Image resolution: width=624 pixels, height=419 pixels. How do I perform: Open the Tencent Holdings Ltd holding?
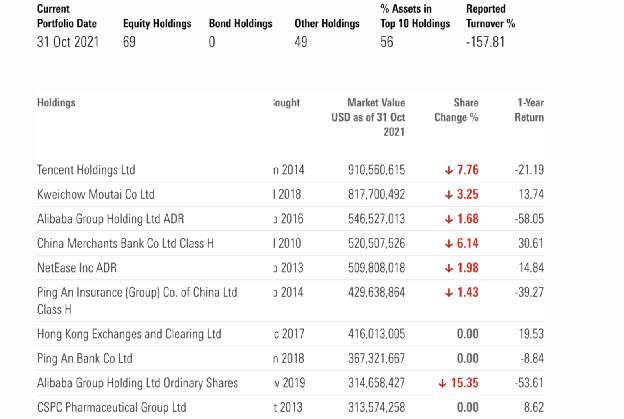tap(85, 170)
